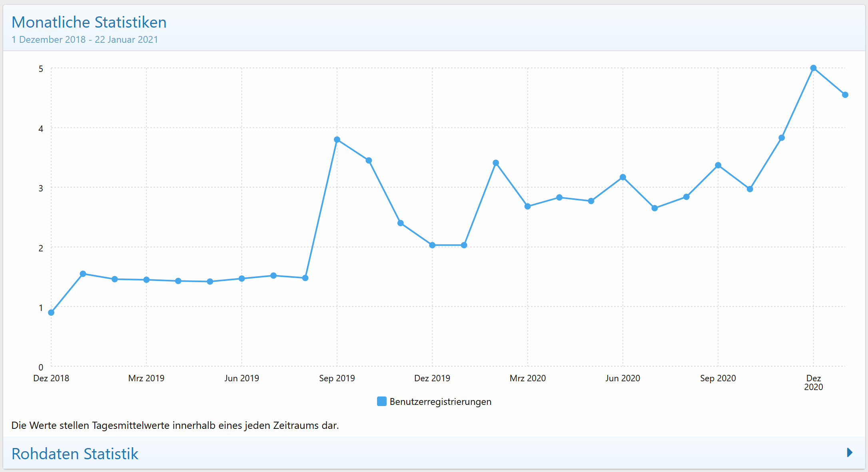
Task: Click the data point at Sep 2020
Action: coord(718,165)
